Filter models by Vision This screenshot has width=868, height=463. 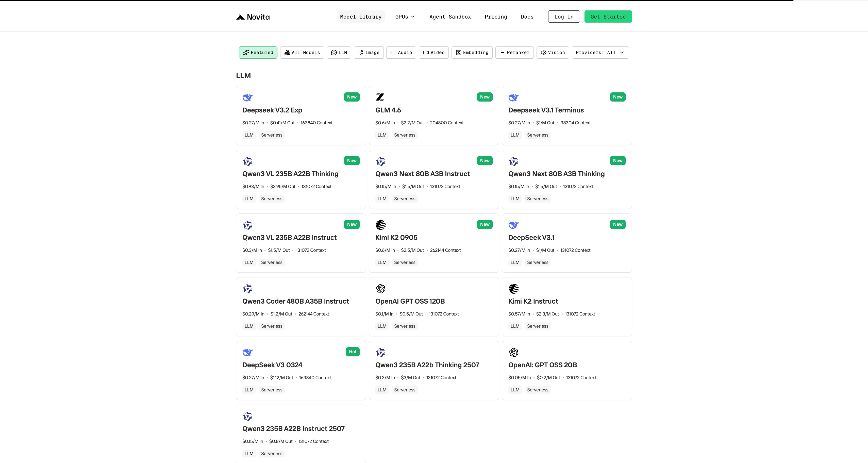tap(553, 53)
